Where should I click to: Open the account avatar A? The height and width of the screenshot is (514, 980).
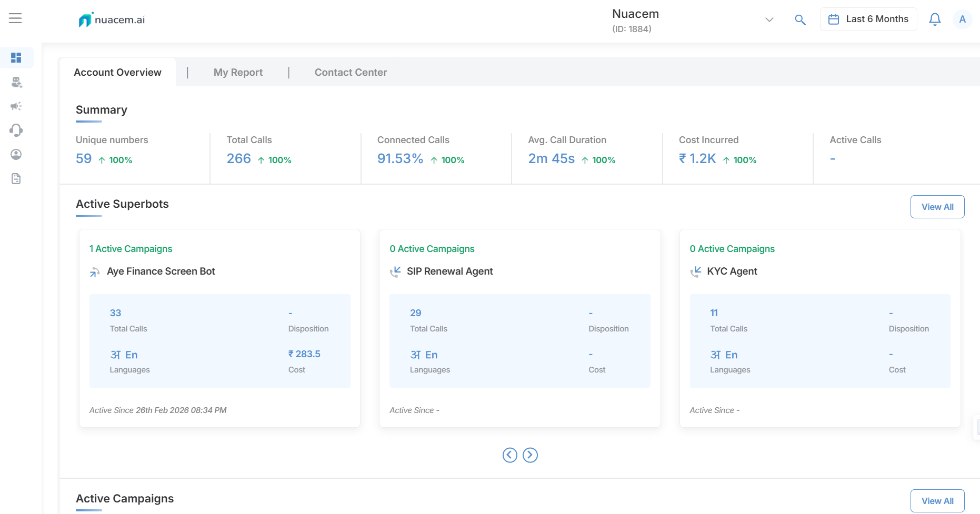962,19
